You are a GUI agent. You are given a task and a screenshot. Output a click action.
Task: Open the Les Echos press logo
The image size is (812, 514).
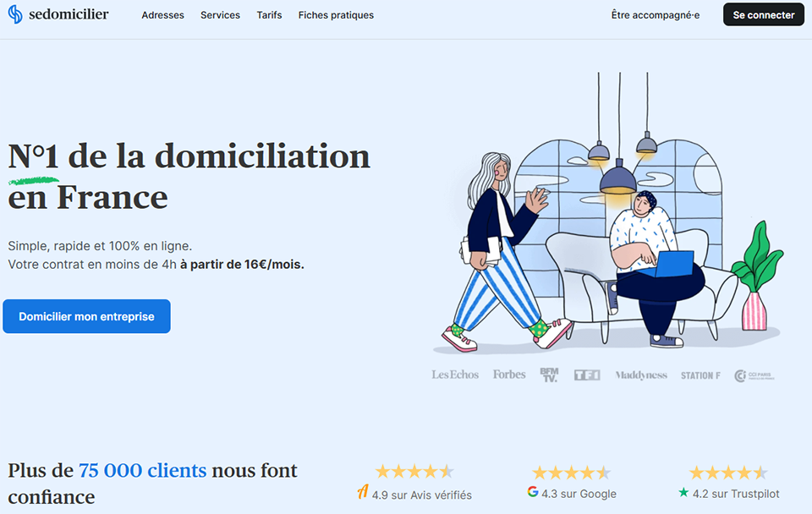point(454,374)
